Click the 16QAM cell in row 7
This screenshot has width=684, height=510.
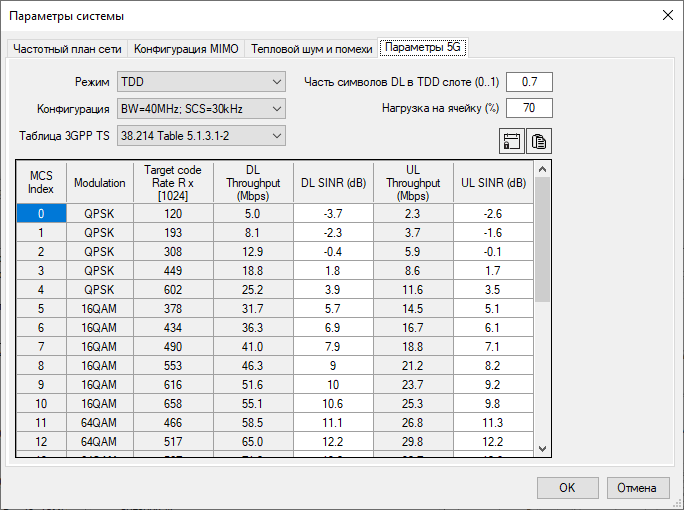100,346
